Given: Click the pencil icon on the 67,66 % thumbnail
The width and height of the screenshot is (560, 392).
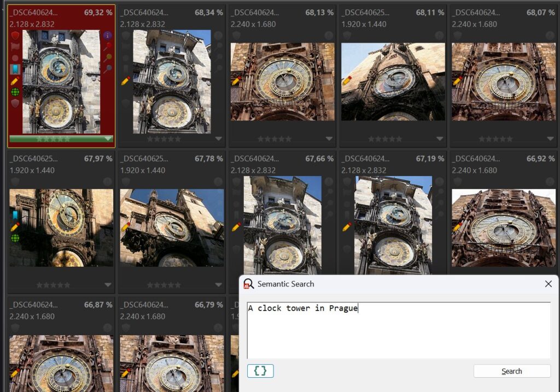Looking at the screenshot, I should coord(236,227).
